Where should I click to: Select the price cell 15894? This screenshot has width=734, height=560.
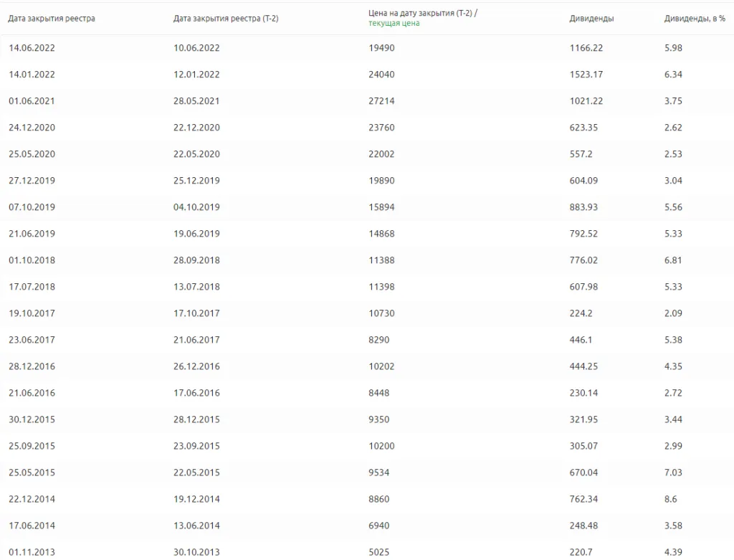[x=381, y=207]
